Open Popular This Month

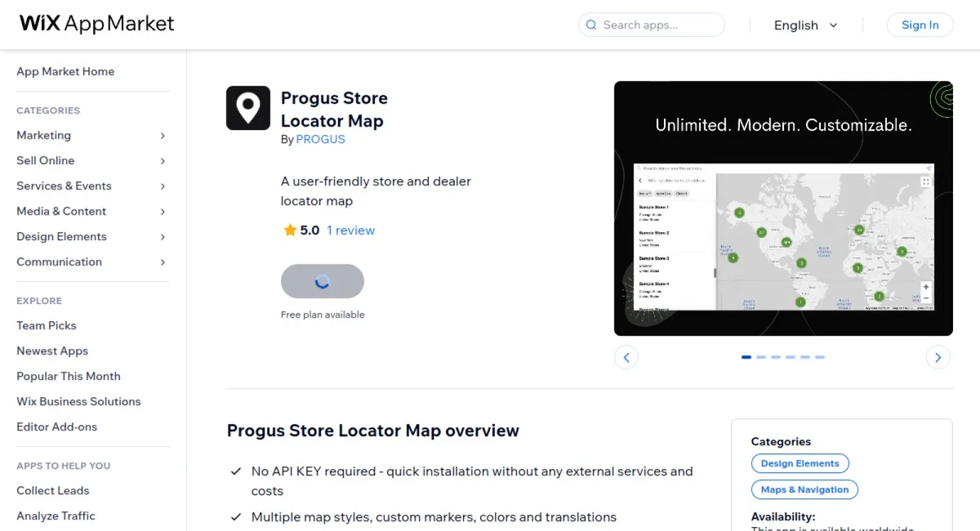click(69, 376)
